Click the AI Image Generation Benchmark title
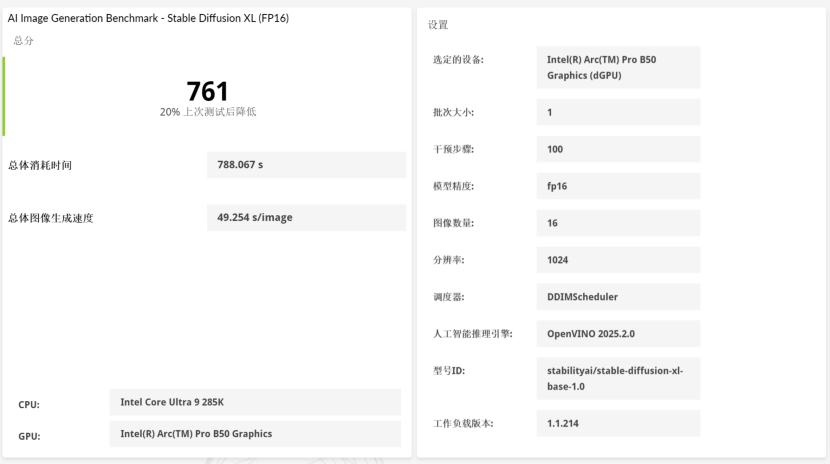Viewport: 830px width, 464px height. pos(148,18)
